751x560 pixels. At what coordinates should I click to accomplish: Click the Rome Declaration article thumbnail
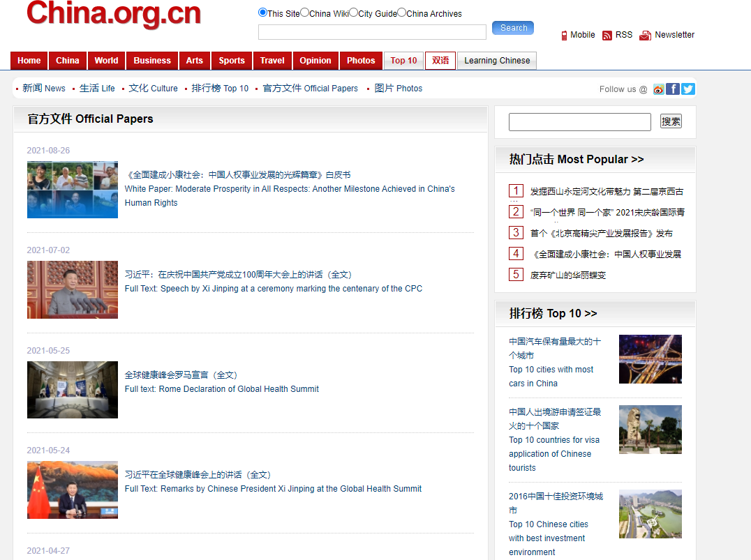tap(73, 390)
